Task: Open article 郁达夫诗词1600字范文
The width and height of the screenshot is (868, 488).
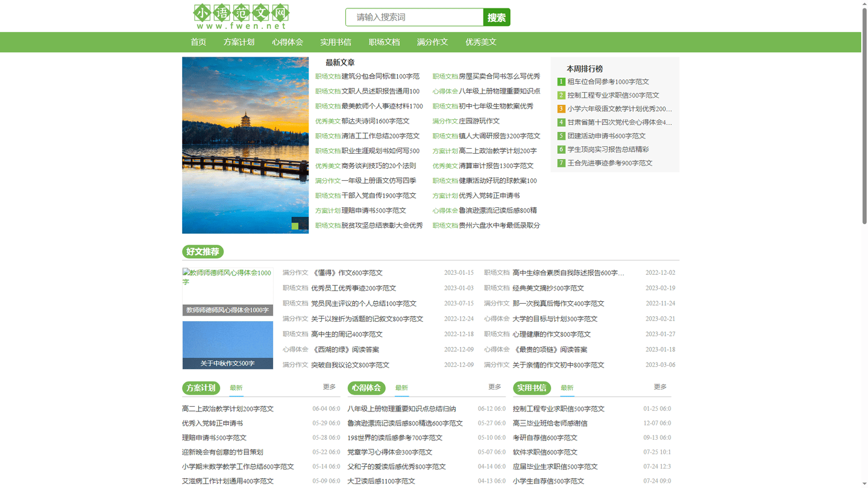Action: pos(376,121)
